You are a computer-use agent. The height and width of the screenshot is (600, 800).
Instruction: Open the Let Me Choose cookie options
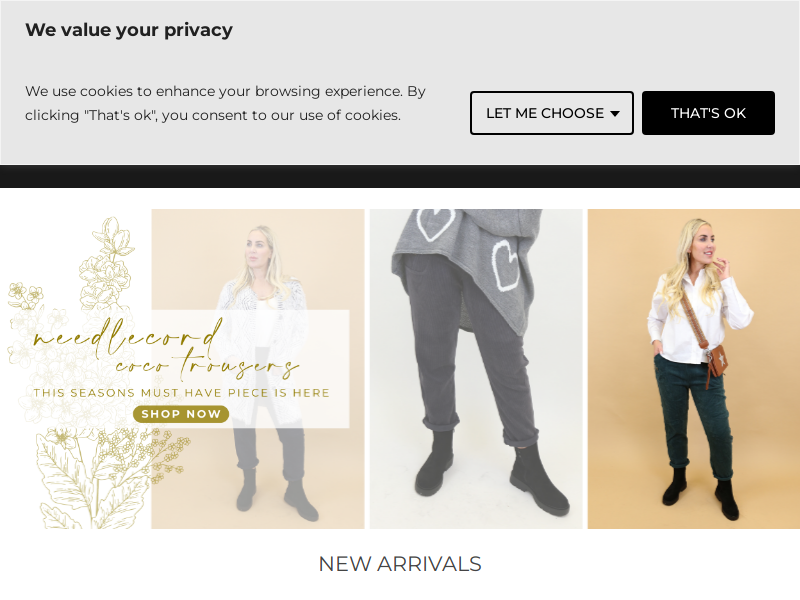(552, 113)
